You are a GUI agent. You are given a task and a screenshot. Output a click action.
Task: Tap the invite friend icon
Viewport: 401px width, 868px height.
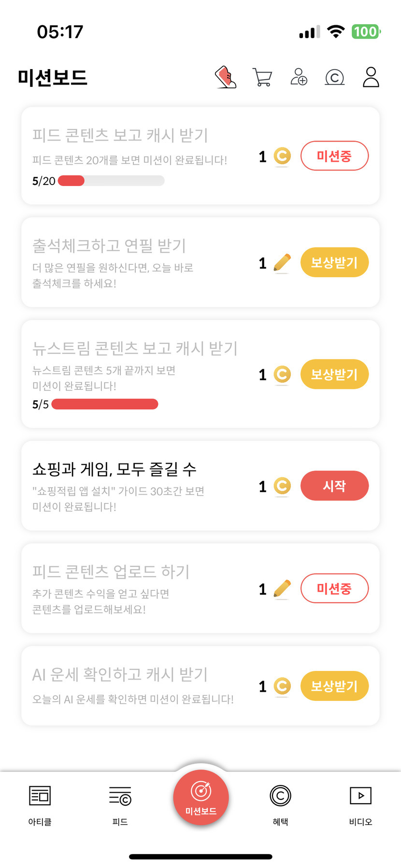[299, 77]
